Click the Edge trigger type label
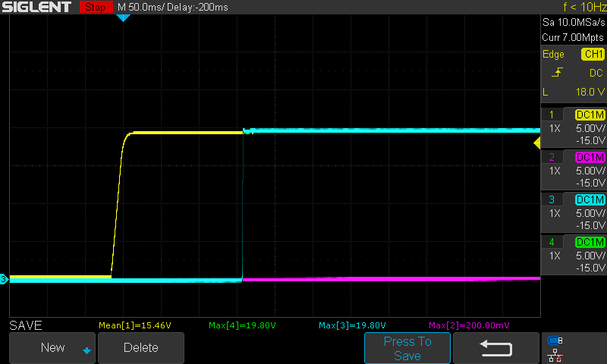This screenshot has width=607, height=364. point(553,54)
